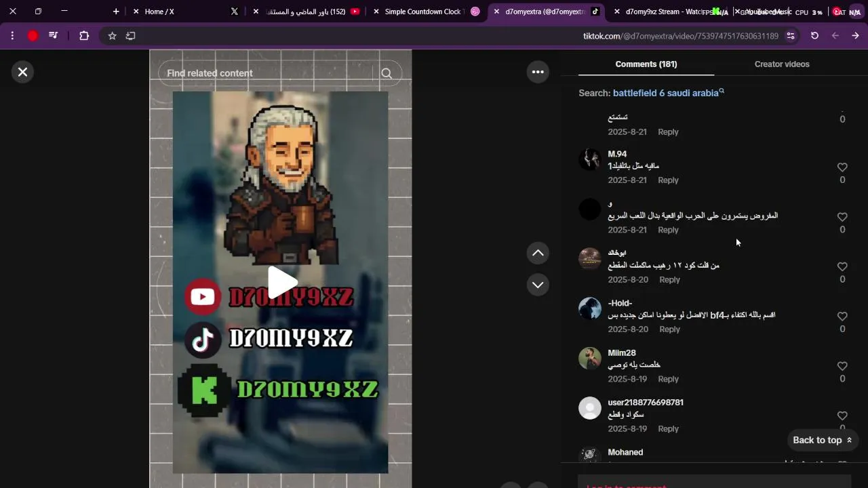Switch to the d7omy9xz Stream tab
Image resolution: width=868 pixels, height=488 pixels.
(x=663, y=12)
